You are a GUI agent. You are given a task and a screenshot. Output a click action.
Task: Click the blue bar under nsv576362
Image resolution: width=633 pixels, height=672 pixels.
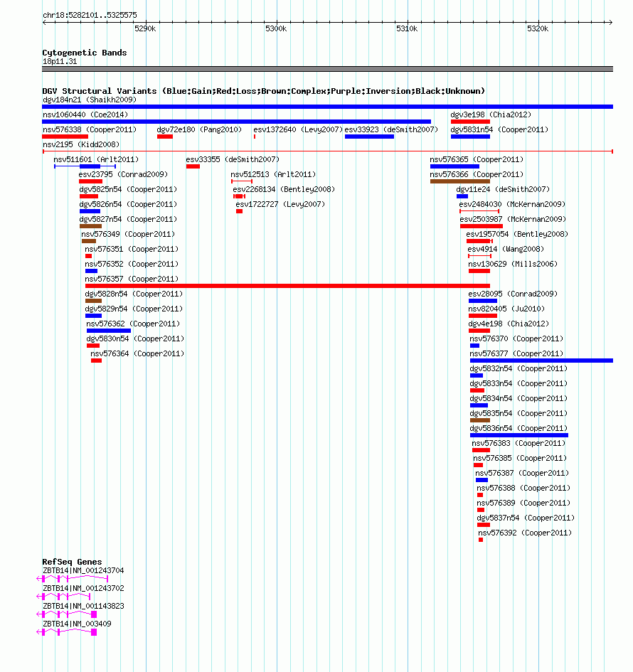tap(109, 331)
